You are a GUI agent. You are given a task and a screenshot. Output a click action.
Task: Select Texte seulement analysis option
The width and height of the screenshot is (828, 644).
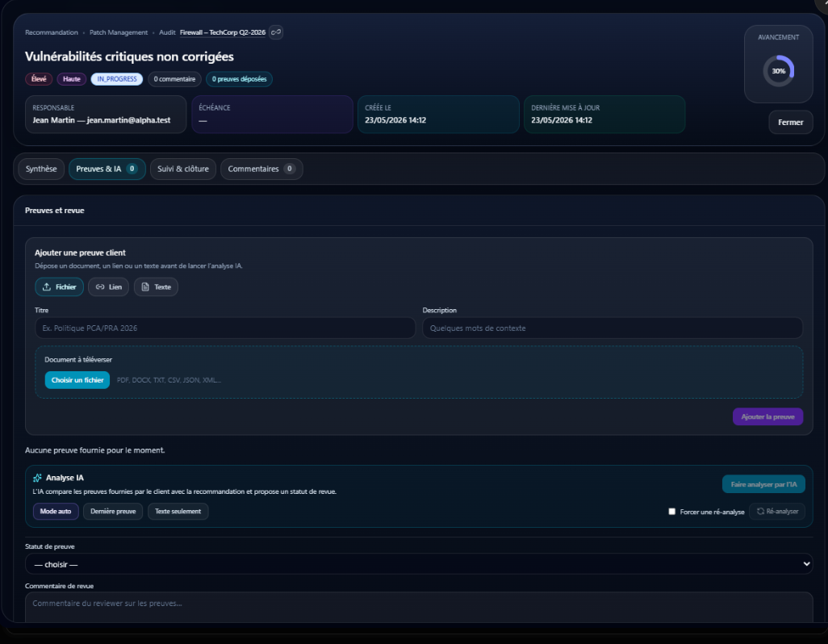coord(178,511)
